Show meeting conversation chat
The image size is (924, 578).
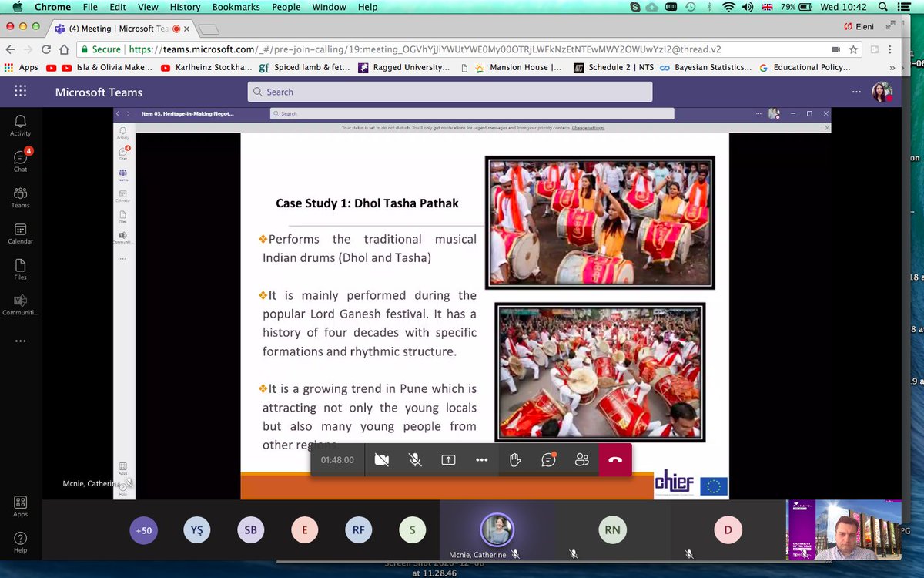[548, 459]
